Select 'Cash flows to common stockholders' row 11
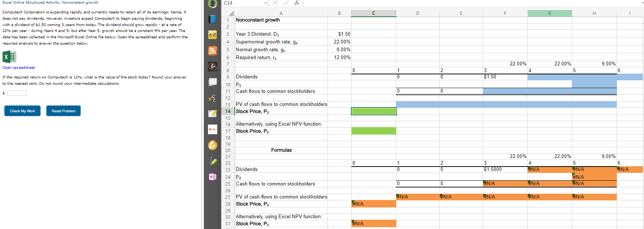This screenshot has width=644, height=229. pyautogui.click(x=281, y=91)
